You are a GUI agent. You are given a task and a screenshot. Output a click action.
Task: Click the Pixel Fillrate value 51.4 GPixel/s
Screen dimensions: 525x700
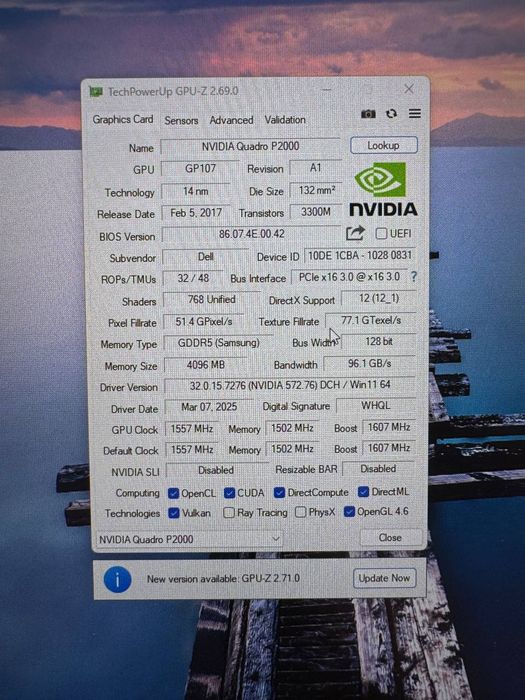[204, 322]
